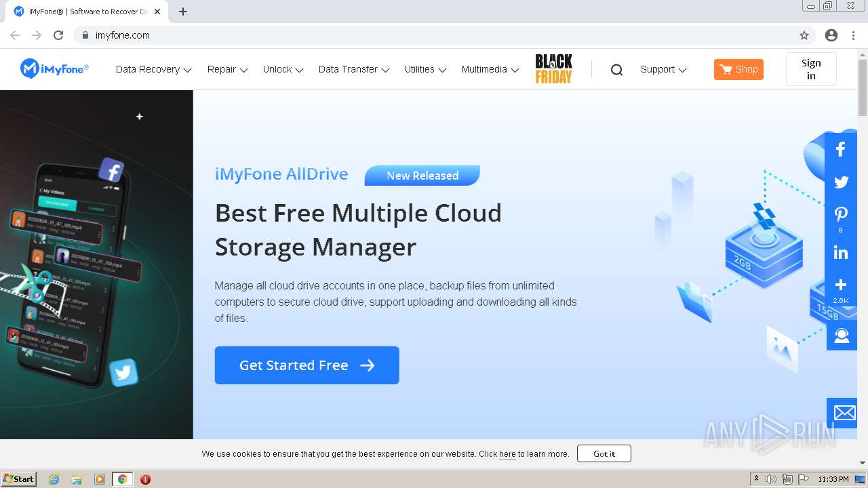Expand the Repair menu

pyautogui.click(x=228, y=69)
